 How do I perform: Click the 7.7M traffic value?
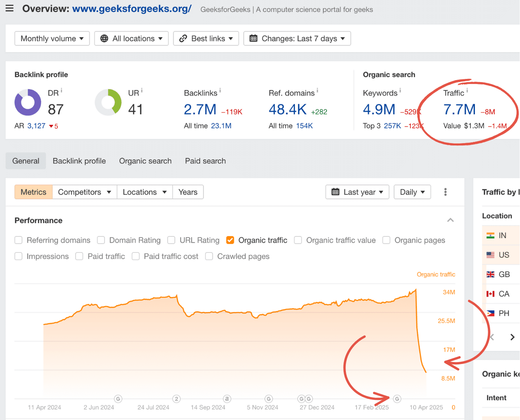(x=460, y=110)
